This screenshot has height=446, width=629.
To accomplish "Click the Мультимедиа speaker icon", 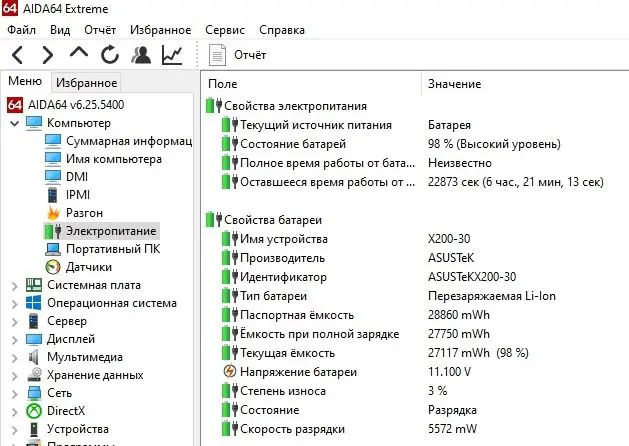I will click(34, 357).
